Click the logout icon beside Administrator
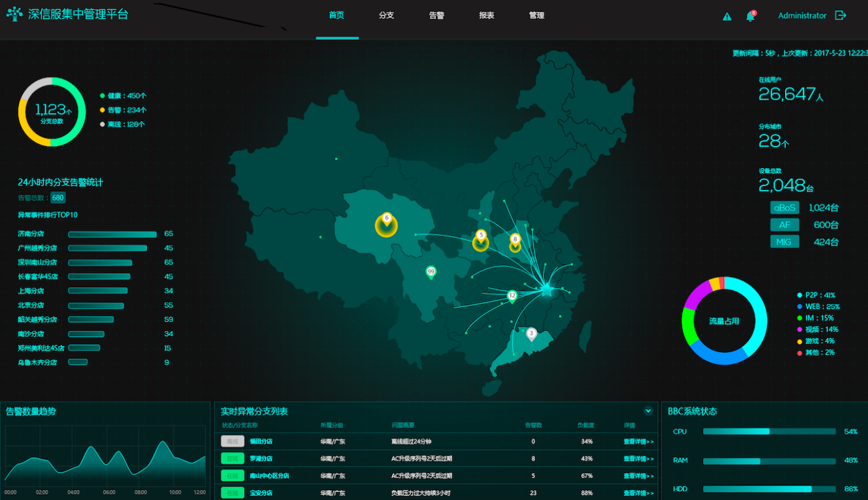This screenshot has width=868, height=500. click(841, 15)
